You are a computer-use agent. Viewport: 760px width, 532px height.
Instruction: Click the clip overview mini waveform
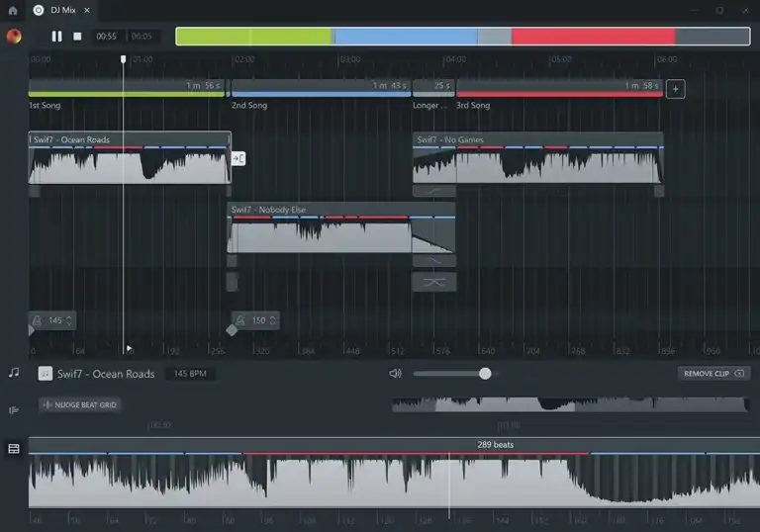570,404
